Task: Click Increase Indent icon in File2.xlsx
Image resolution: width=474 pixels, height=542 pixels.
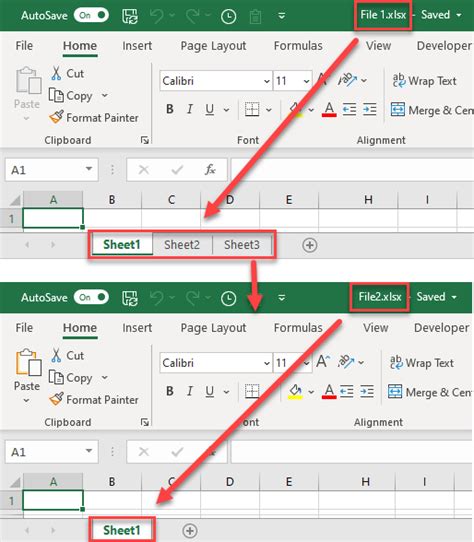Action: pyautogui.click(x=367, y=392)
